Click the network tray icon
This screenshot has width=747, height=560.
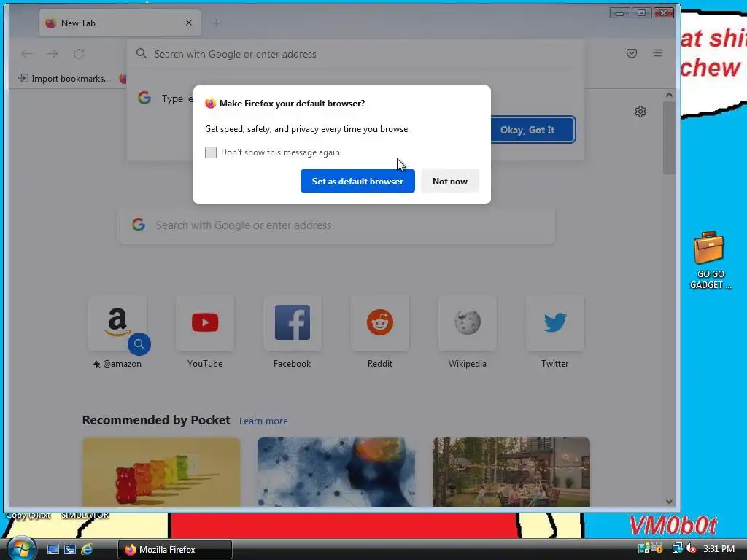click(677, 549)
